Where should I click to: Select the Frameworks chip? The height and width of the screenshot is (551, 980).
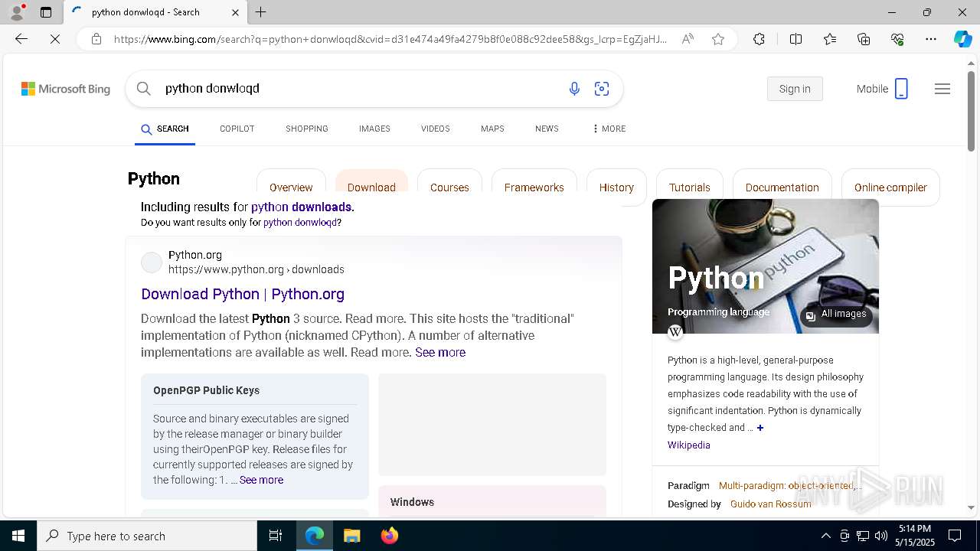pos(534,187)
